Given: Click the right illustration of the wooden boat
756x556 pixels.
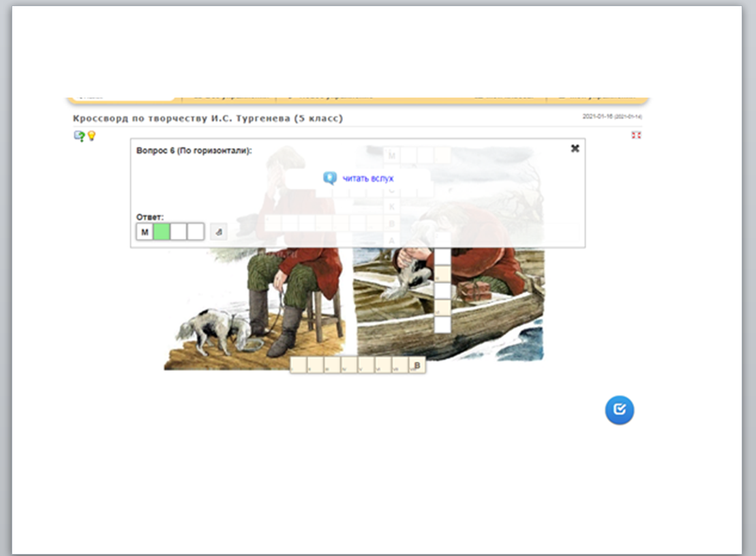Looking at the screenshot, I should [x=491, y=321].
